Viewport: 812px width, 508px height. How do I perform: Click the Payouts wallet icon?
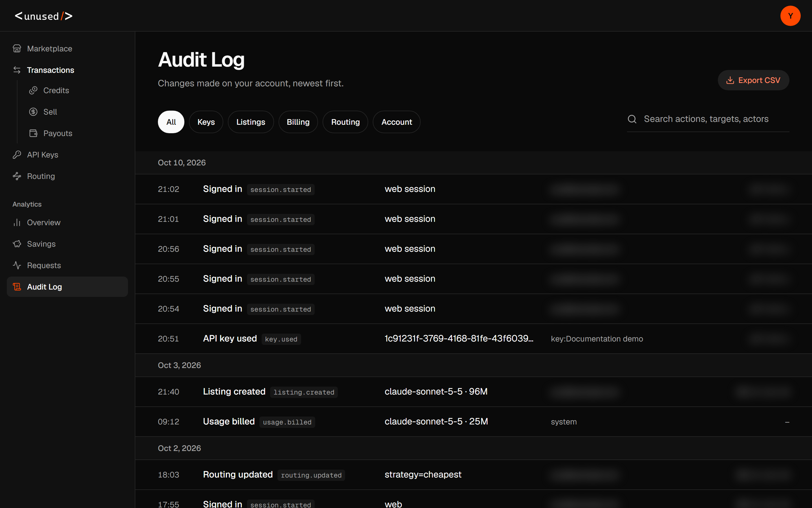click(33, 133)
